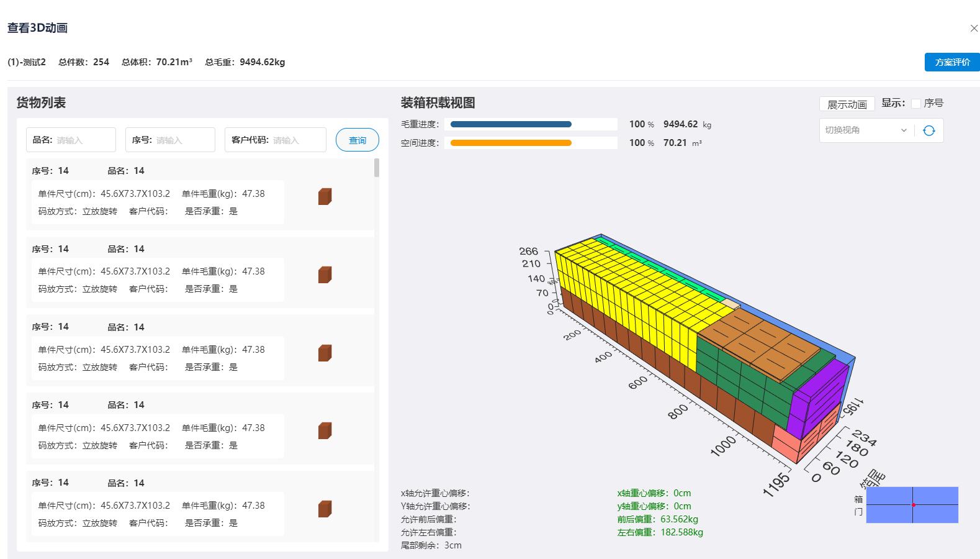
Task: Click fourth cargo item's brown box icon
Action: [325, 430]
